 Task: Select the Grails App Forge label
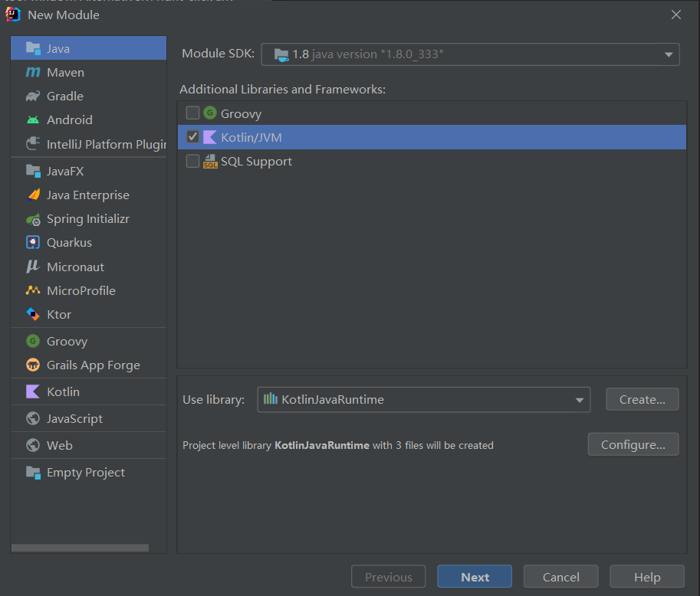point(94,365)
